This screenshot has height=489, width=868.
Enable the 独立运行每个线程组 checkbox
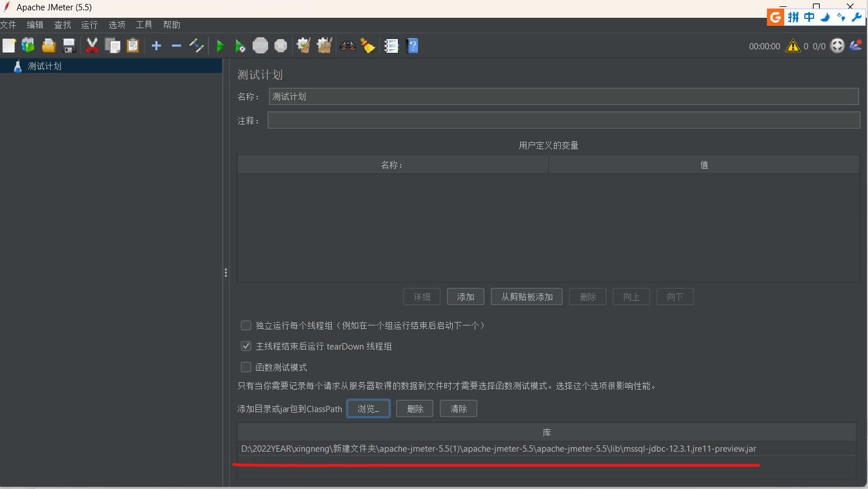pyautogui.click(x=246, y=325)
